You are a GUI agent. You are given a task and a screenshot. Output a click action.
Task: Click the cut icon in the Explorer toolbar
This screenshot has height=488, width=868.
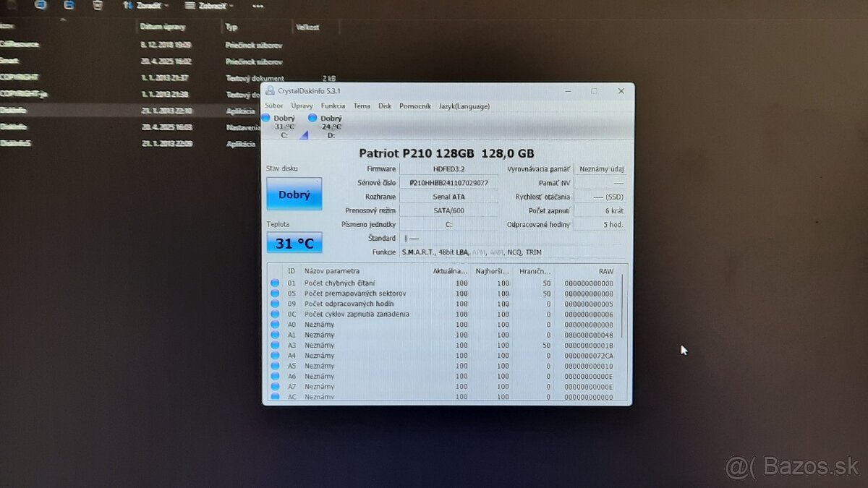41,6
